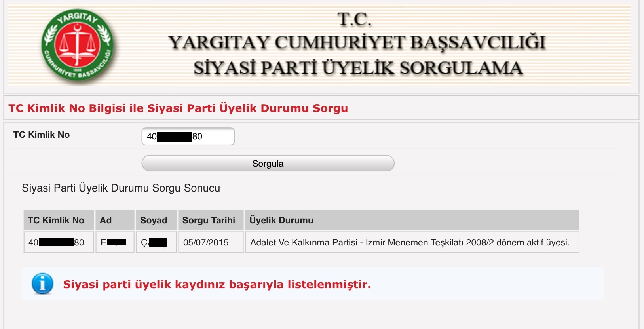
Task: Click the first name cell starting with 'E'
Action: 115,242
